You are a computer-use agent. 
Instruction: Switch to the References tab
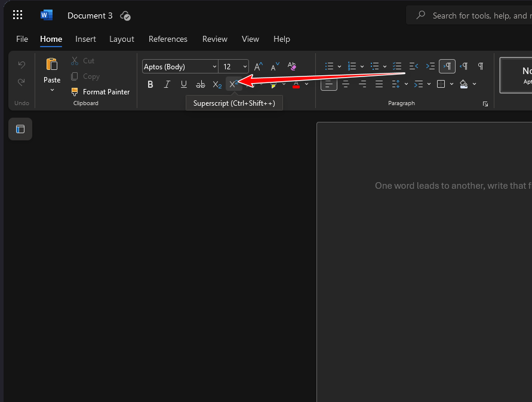[x=168, y=39]
